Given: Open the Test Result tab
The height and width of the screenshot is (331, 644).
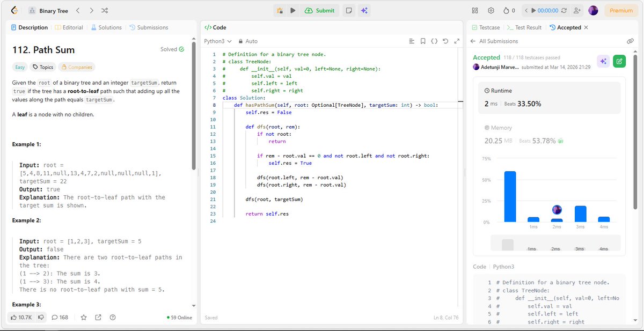Looking at the screenshot, I should click(x=524, y=27).
